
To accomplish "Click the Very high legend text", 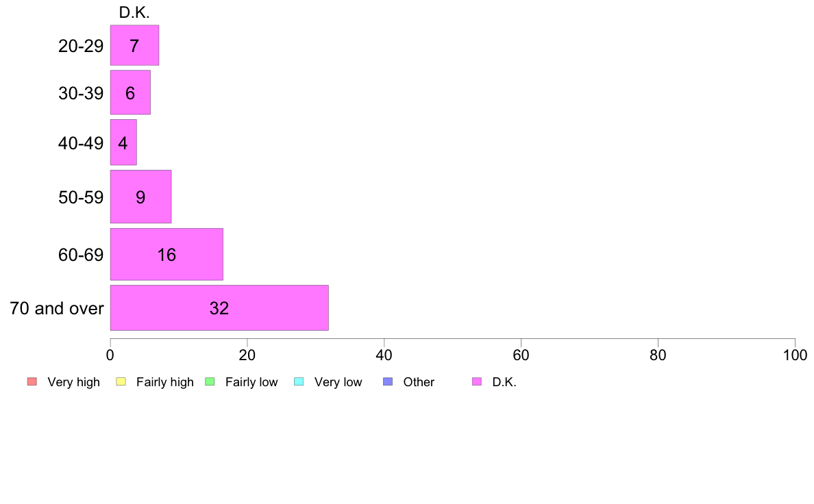I will point(74,382).
